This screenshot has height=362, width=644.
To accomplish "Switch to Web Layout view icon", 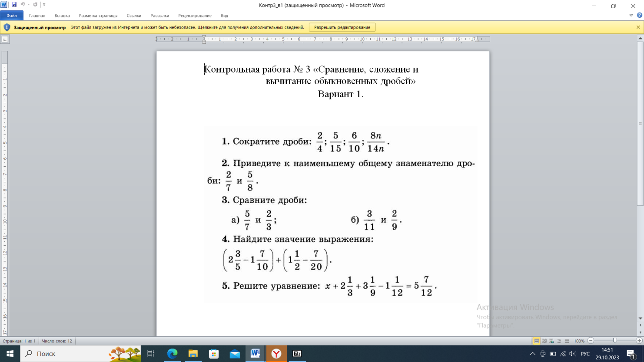I will (x=551, y=341).
